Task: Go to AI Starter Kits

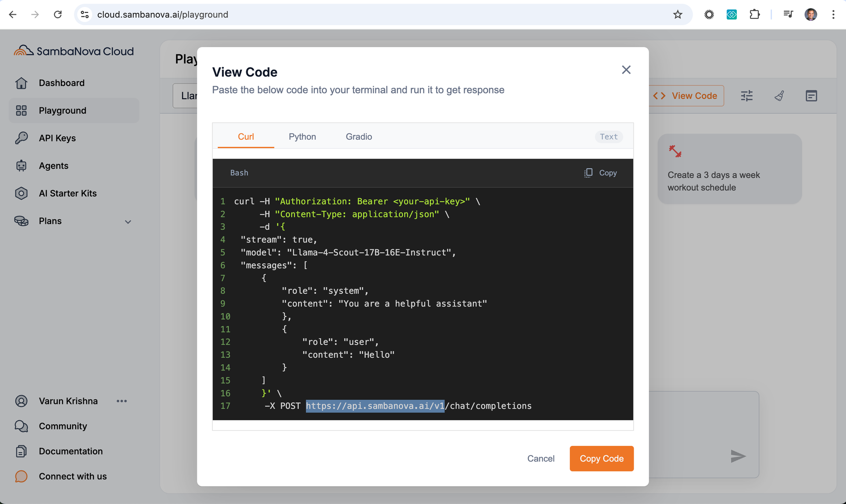Action: click(67, 193)
